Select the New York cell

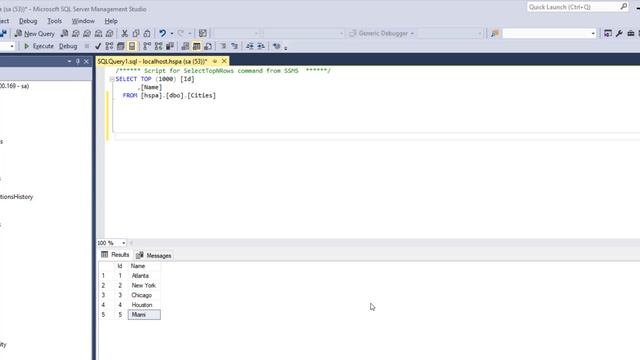[144, 285]
